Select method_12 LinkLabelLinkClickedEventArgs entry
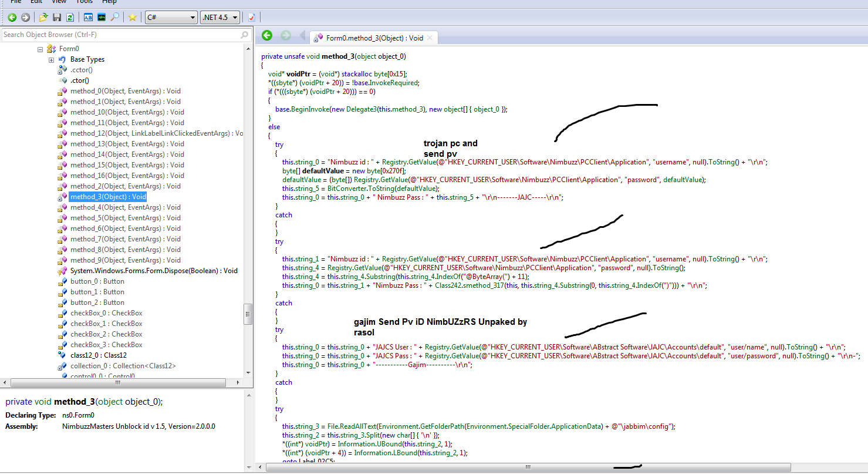 point(157,133)
